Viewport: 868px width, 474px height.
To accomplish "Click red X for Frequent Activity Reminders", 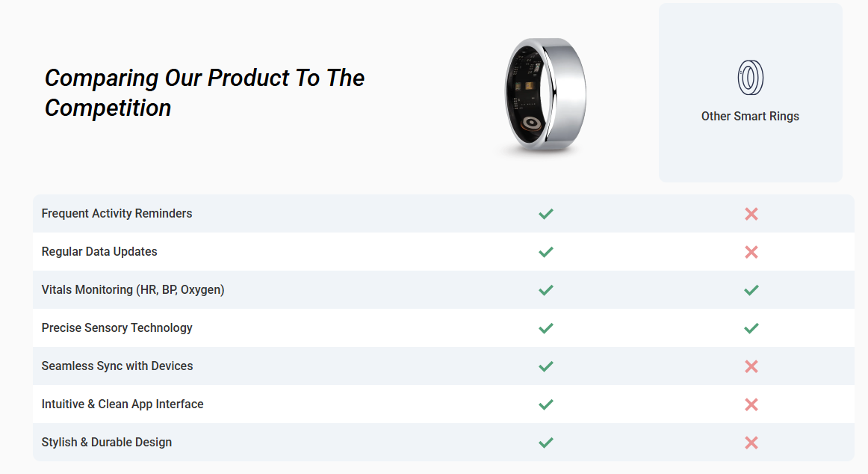I will (x=751, y=214).
